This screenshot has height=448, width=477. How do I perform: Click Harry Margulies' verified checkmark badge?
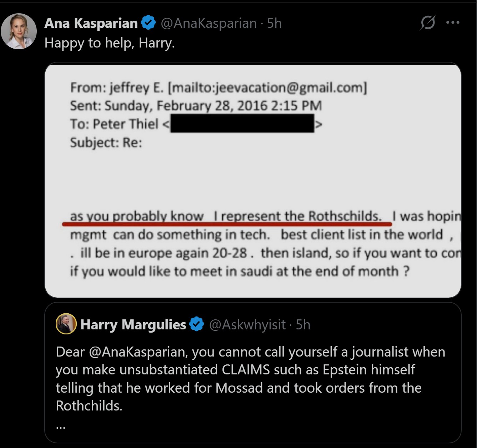pyautogui.click(x=196, y=324)
